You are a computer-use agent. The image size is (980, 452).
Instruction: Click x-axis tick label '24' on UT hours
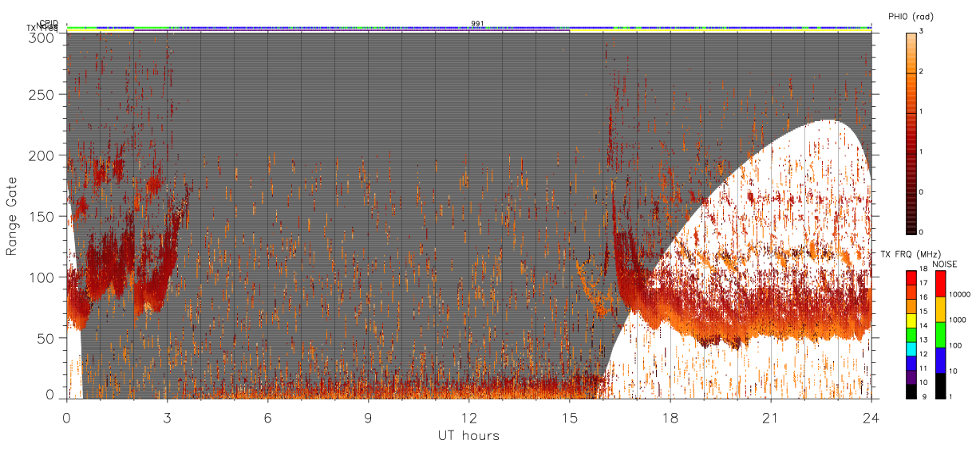pyautogui.click(x=871, y=417)
